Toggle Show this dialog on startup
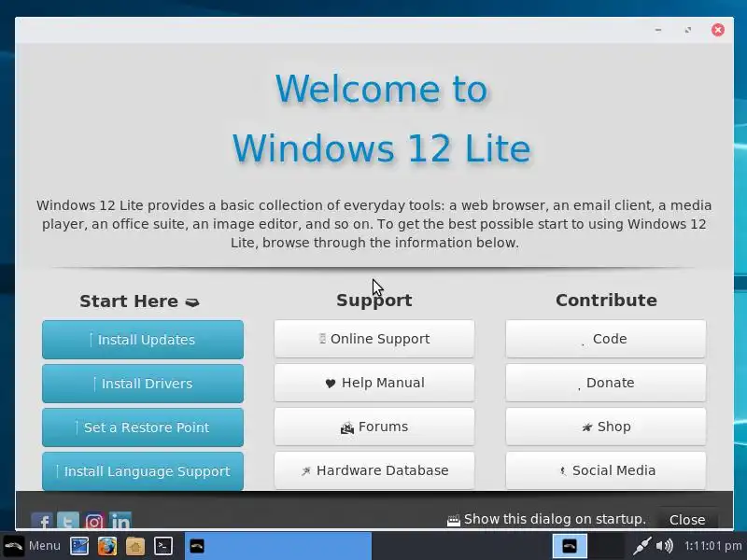The image size is (747, 560). (546, 519)
